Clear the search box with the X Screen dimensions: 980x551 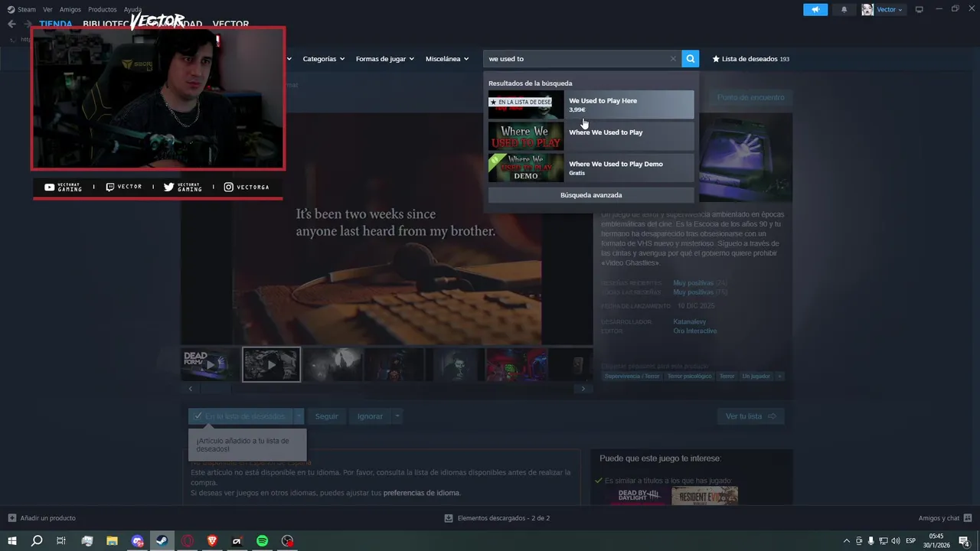click(673, 59)
